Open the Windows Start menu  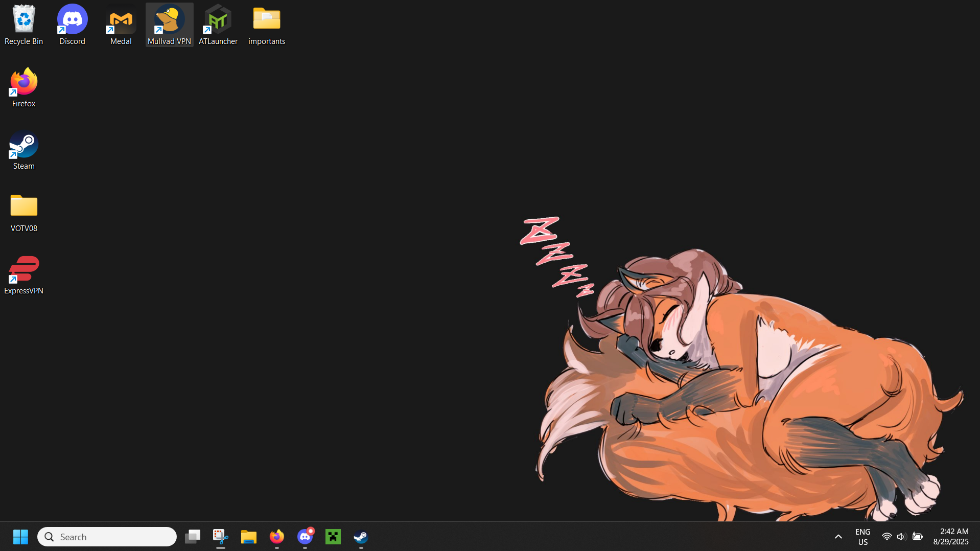pos(20,537)
